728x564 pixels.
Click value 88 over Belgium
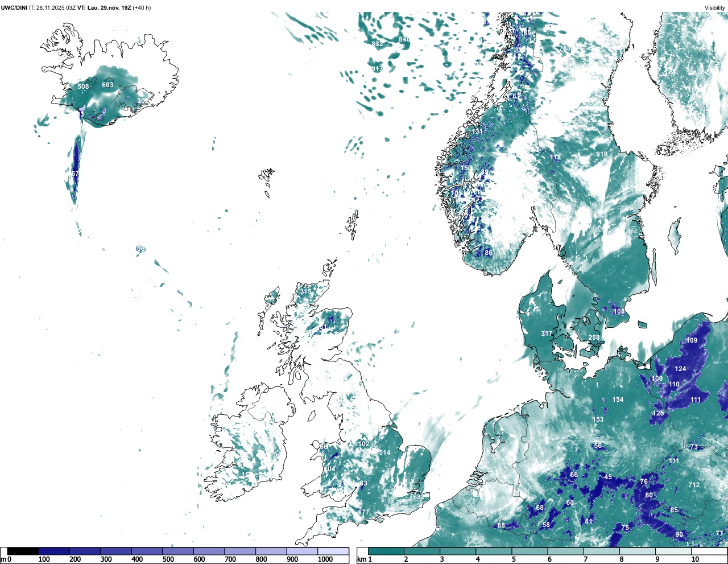501,525
